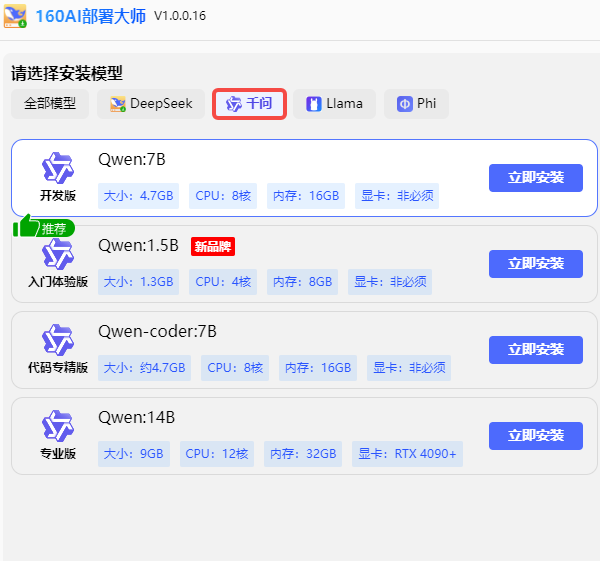Click the Qwen:1.5B model name

(x=139, y=246)
